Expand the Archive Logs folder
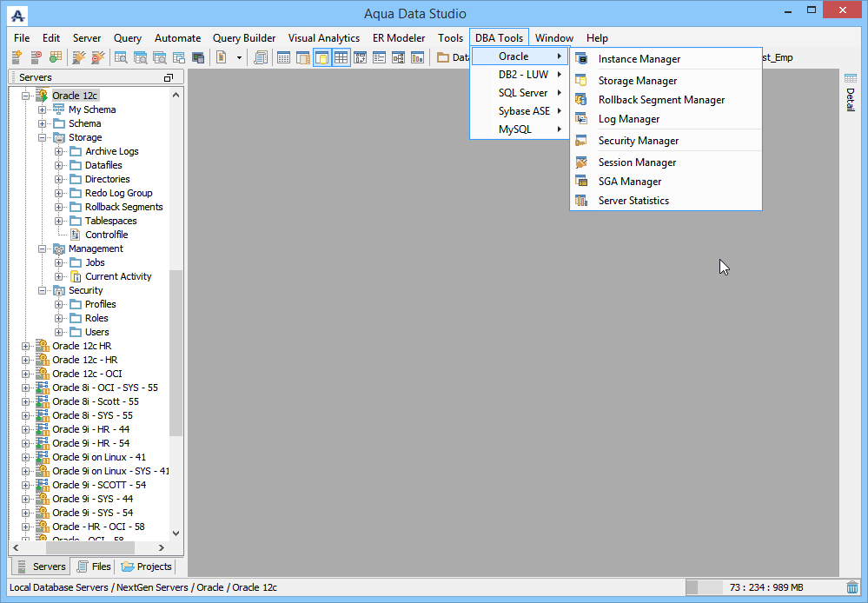The height and width of the screenshot is (603, 868). pyautogui.click(x=59, y=151)
